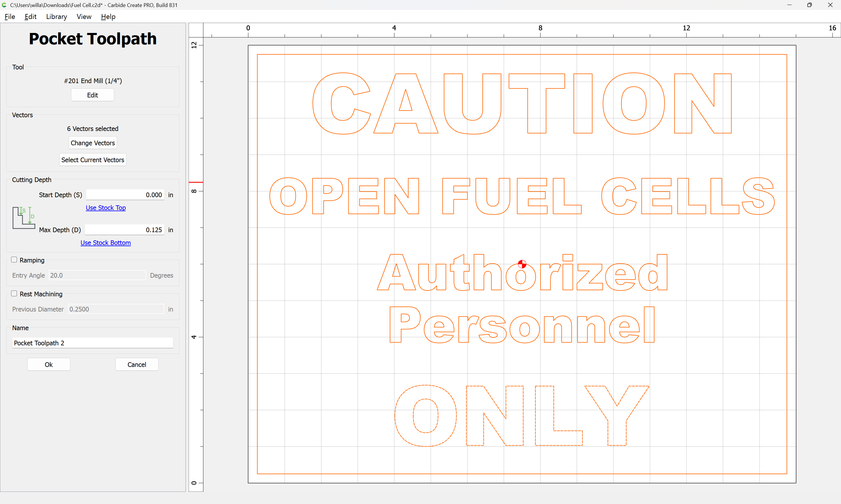Click the Max Depth input field
This screenshot has width=841, height=504.
(125, 230)
